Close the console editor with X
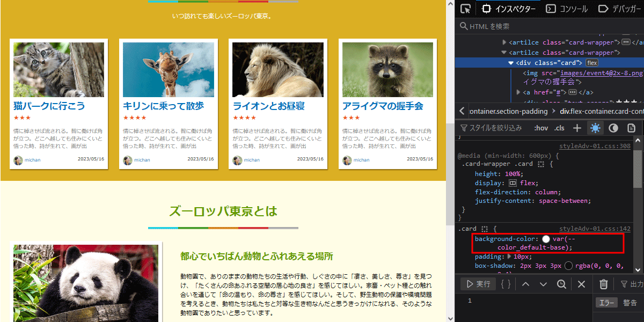This screenshot has width=644, height=322. coord(581,284)
